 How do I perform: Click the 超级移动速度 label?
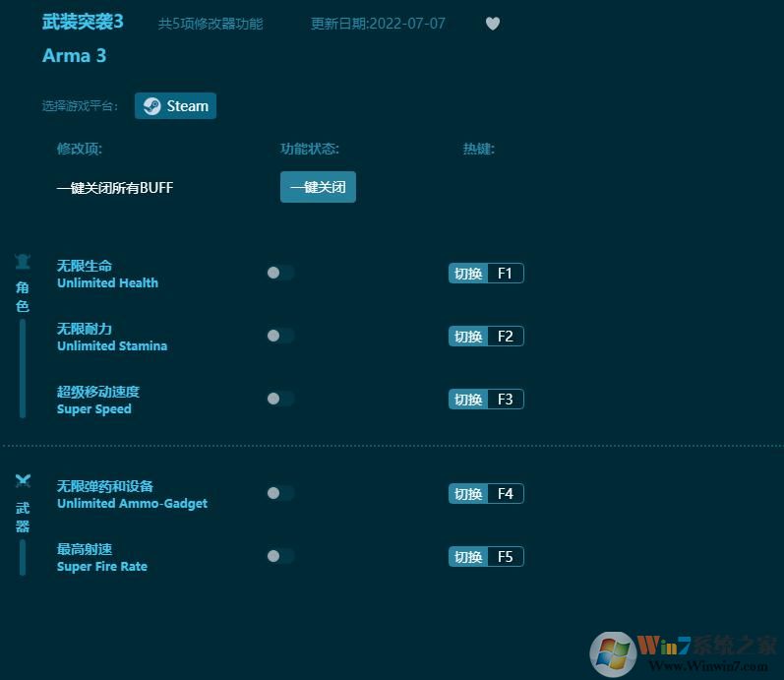point(98,392)
